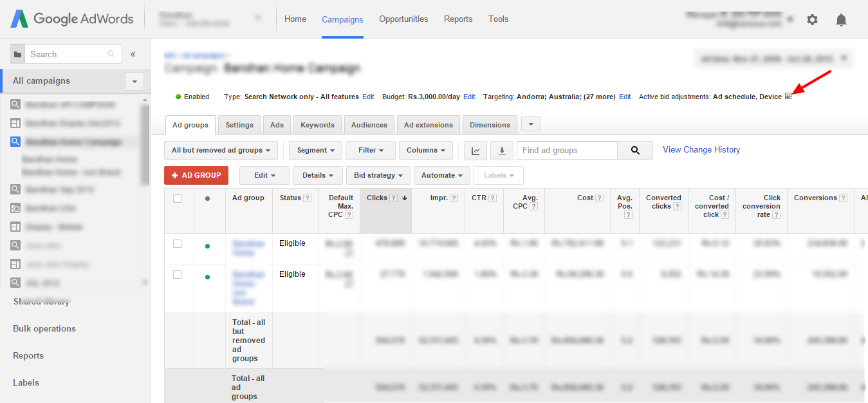Toggle the chart graph icon
The image size is (868, 403).
pos(476,151)
